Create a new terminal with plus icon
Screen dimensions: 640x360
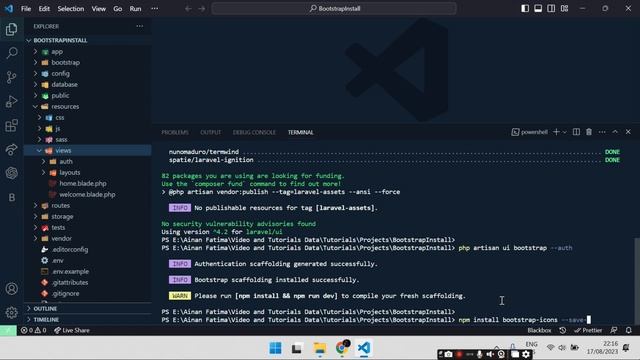(x=556, y=132)
